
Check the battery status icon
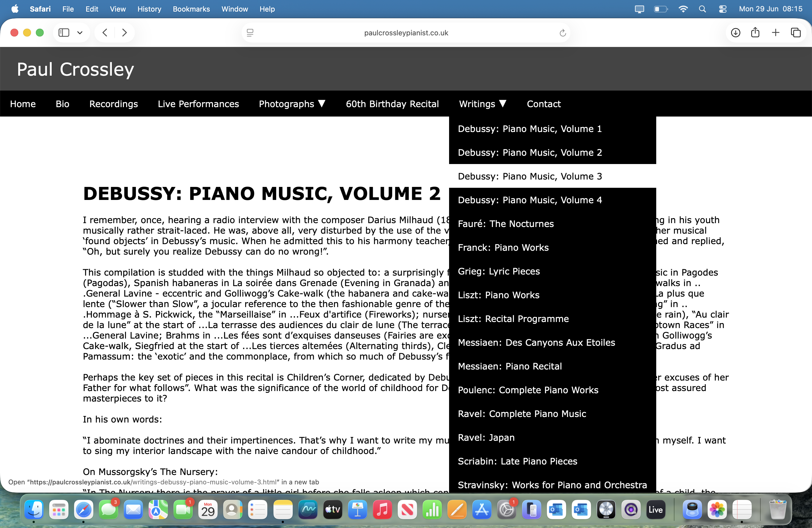pos(661,9)
